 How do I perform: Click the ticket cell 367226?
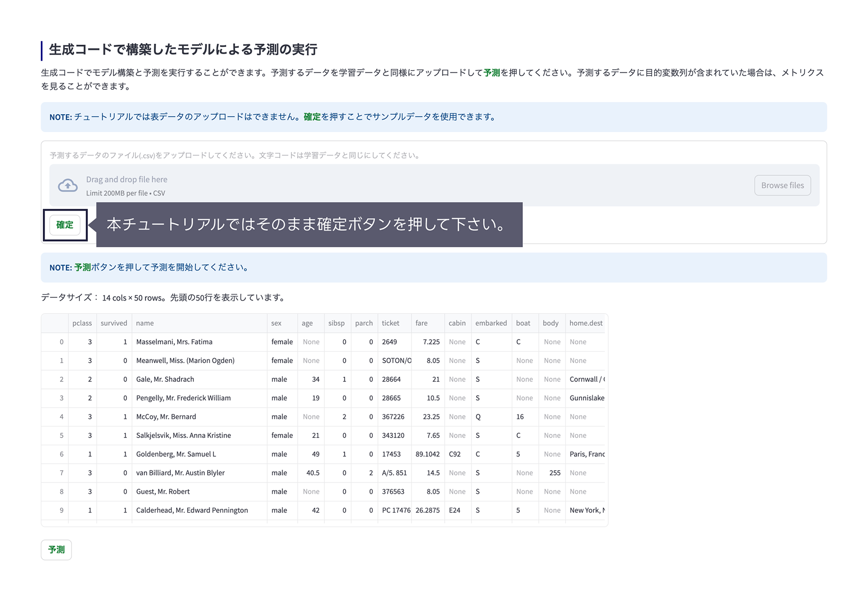[395, 417]
